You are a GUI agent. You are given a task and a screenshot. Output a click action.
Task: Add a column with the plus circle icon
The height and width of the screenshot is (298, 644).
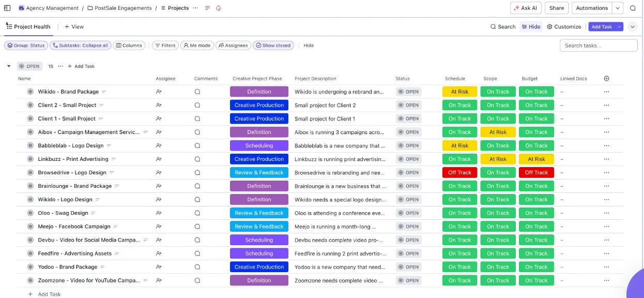click(606, 79)
